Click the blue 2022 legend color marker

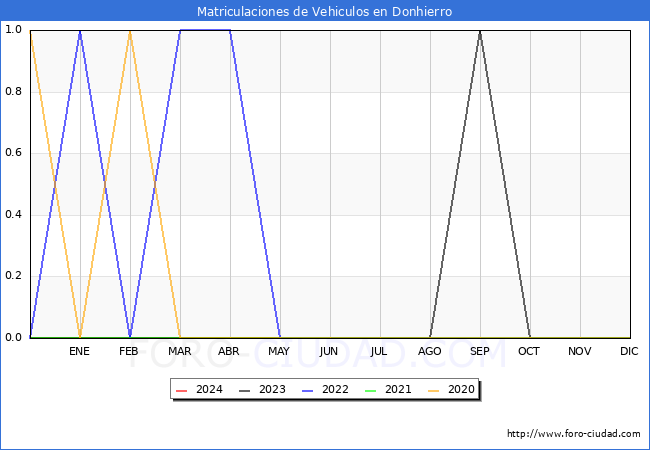308,391
